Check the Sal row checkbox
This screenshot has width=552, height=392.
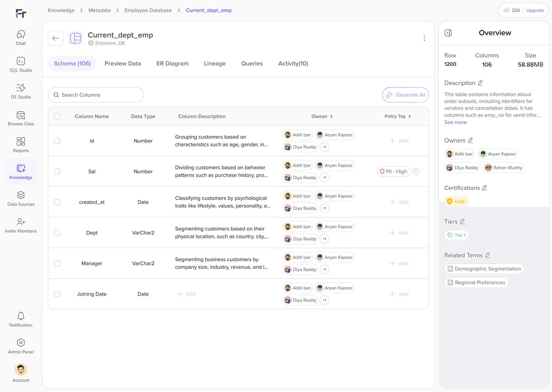click(x=57, y=171)
